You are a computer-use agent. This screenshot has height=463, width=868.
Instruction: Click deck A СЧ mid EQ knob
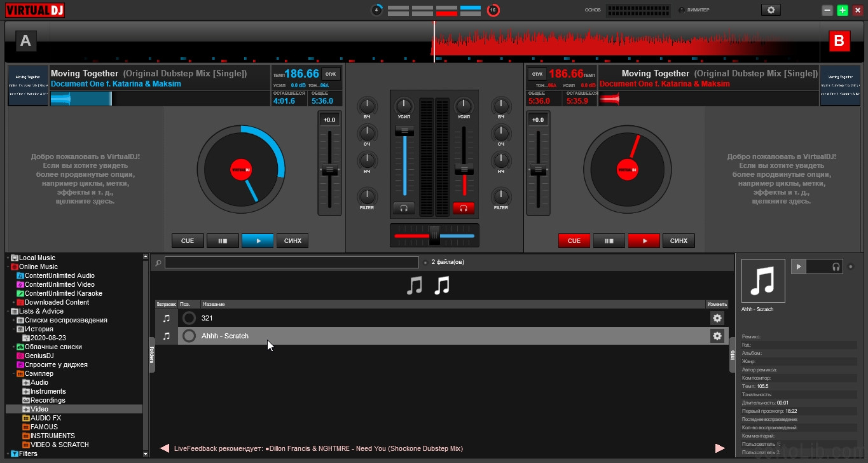367,133
